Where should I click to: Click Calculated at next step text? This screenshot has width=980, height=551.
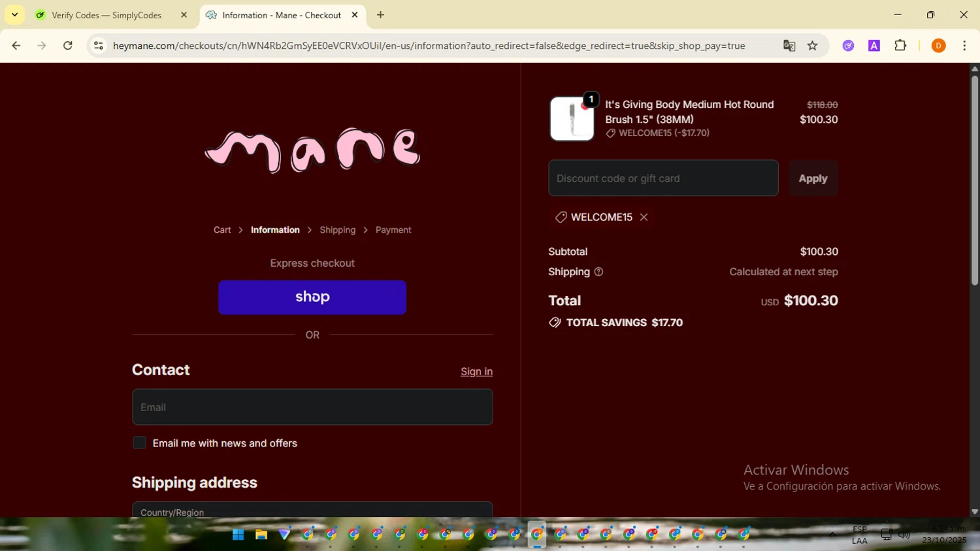[x=783, y=272]
